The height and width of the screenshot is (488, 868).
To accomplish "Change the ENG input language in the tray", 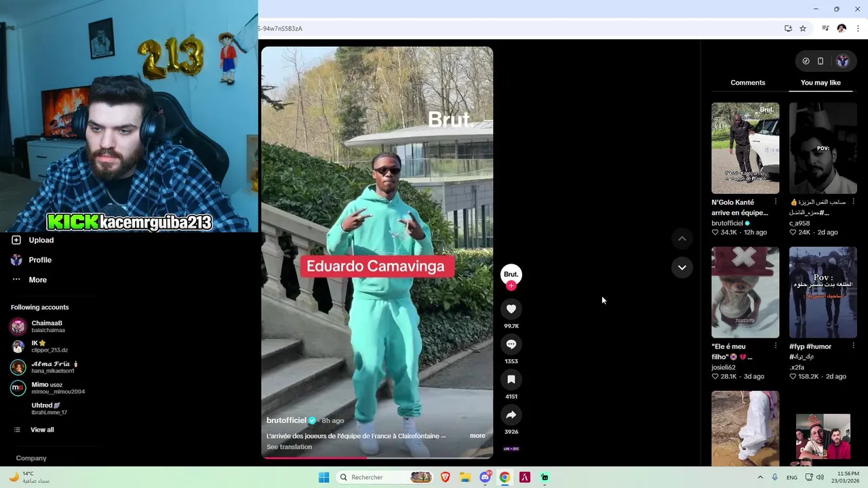I will click(x=792, y=477).
